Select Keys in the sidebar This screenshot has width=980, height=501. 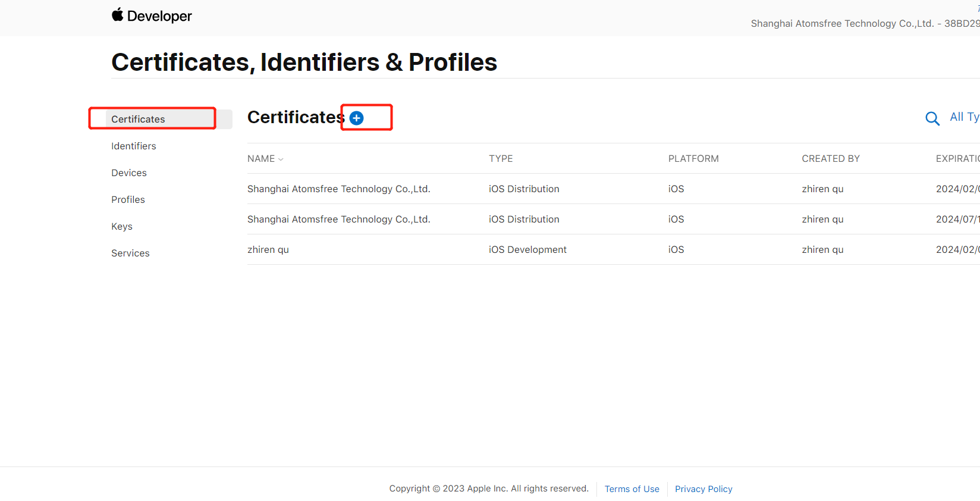tap(122, 226)
